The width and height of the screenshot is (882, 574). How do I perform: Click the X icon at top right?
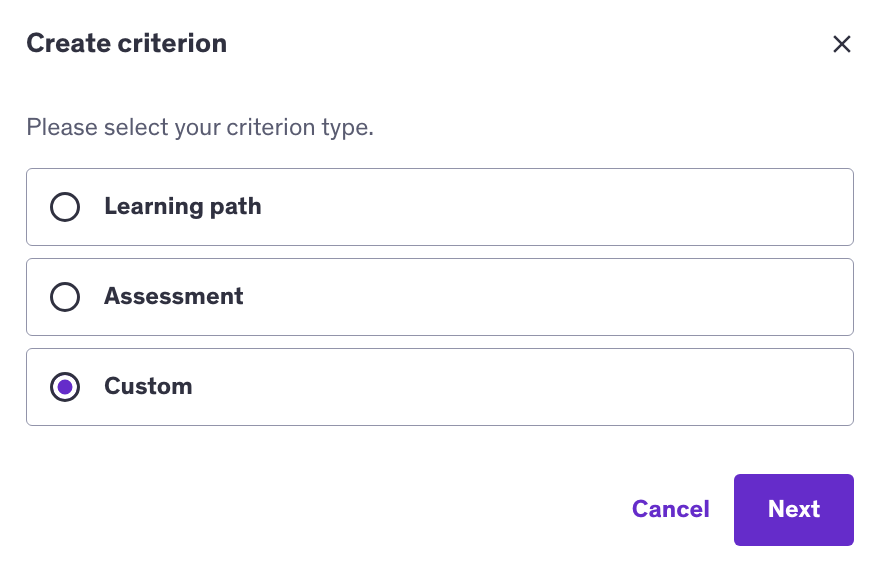(842, 44)
